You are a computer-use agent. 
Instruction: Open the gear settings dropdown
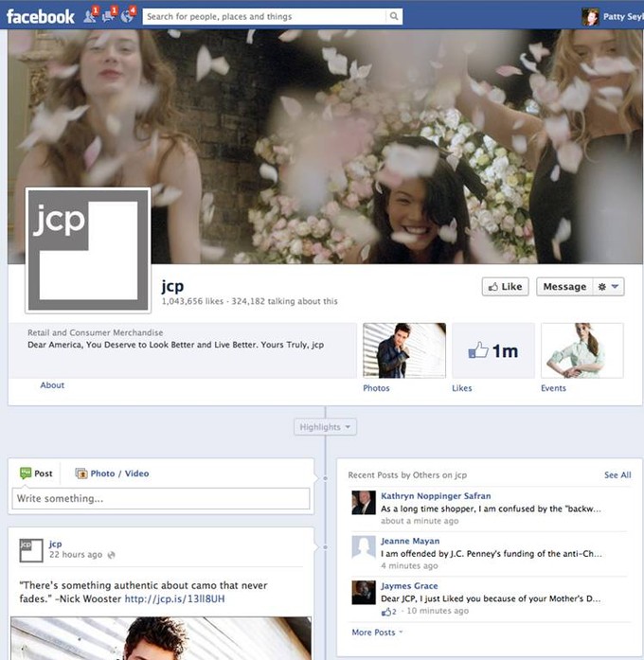608,287
